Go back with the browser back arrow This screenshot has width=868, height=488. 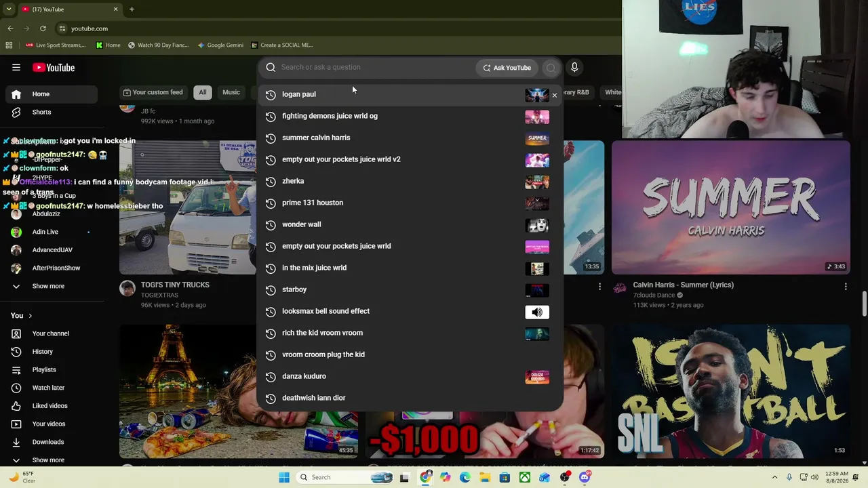pos(10,28)
